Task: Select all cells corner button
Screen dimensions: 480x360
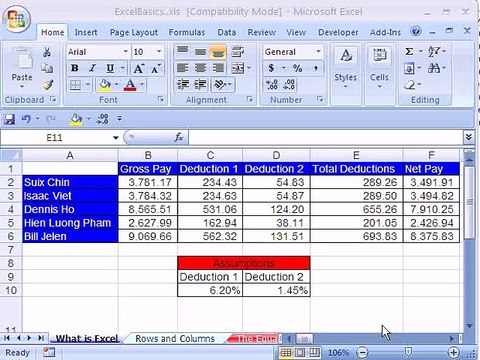Action: coord(11,155)
